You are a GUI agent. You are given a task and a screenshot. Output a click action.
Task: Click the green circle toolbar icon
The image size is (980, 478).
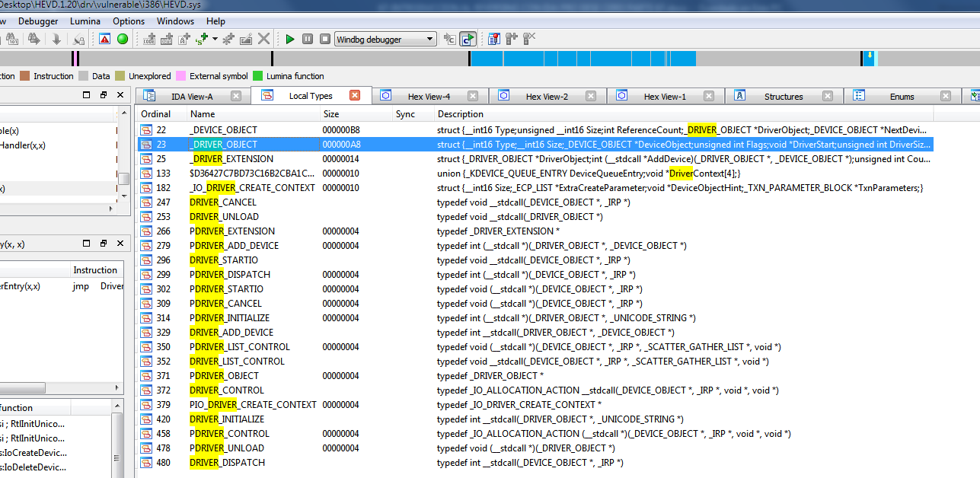[123, 39]
